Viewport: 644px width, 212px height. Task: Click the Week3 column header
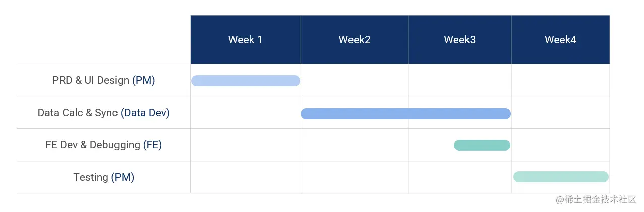(x=459, y=40)
